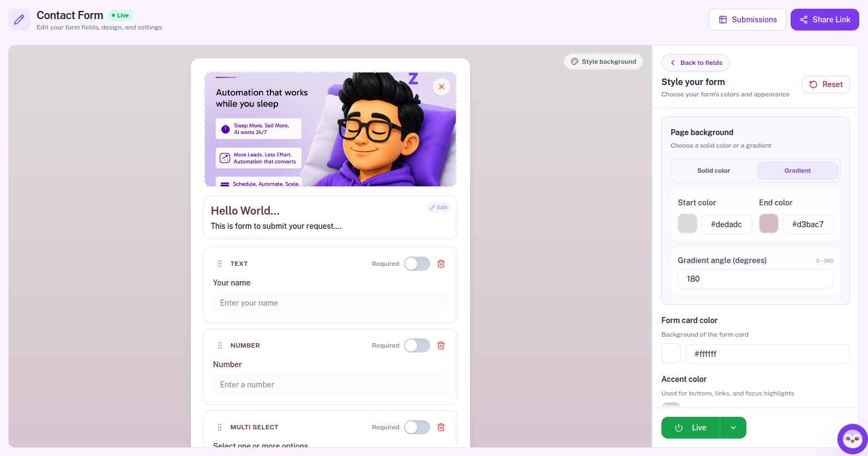Grab the drag handle of the MULTI SELECT field
The width and height of the screenshot is (868, 456).
pos(220,427)
